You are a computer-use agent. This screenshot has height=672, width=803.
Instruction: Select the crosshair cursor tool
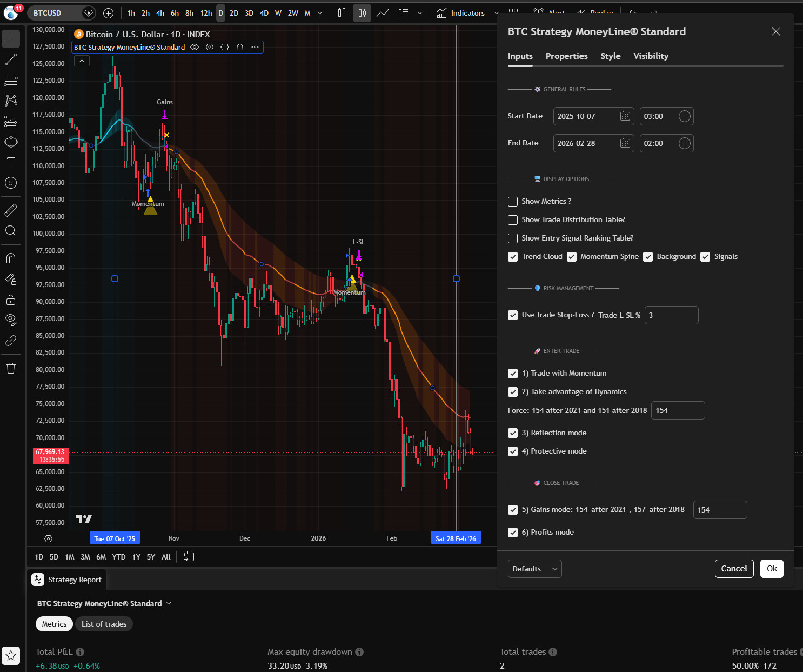click(11, 39)
